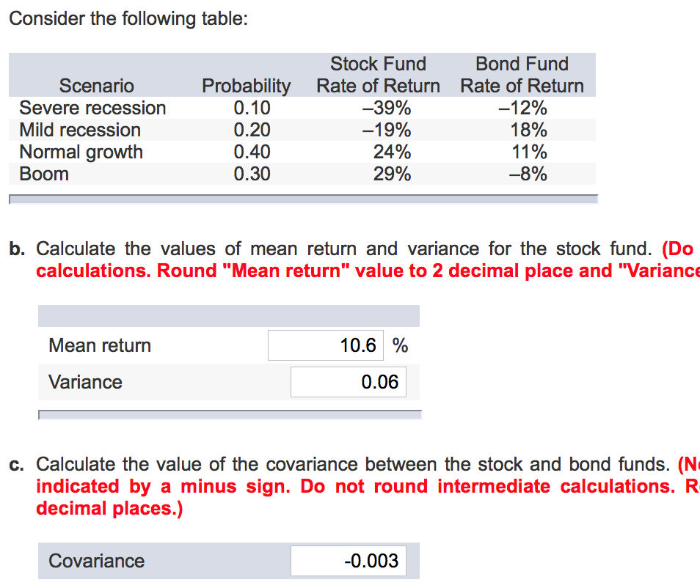This screenshot has width=700, height=588.
Task: Select the Severe recession table row
Action: pos(92,108)
